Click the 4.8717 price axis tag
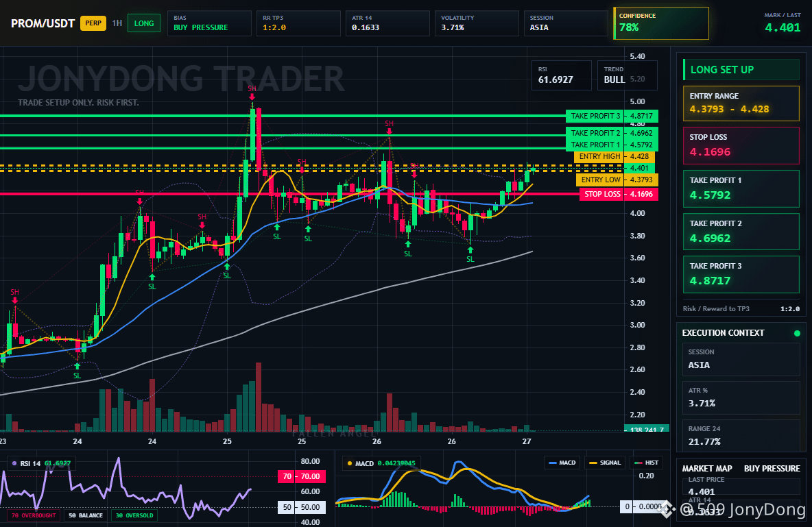This screenshot has width=812, height=527. click(642, 116)
